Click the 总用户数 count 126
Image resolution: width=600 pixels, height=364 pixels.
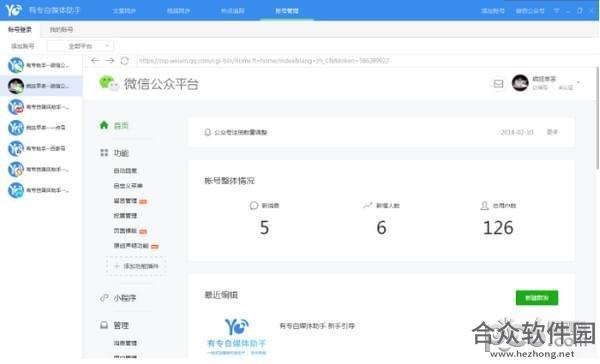[x=498, y=228]
